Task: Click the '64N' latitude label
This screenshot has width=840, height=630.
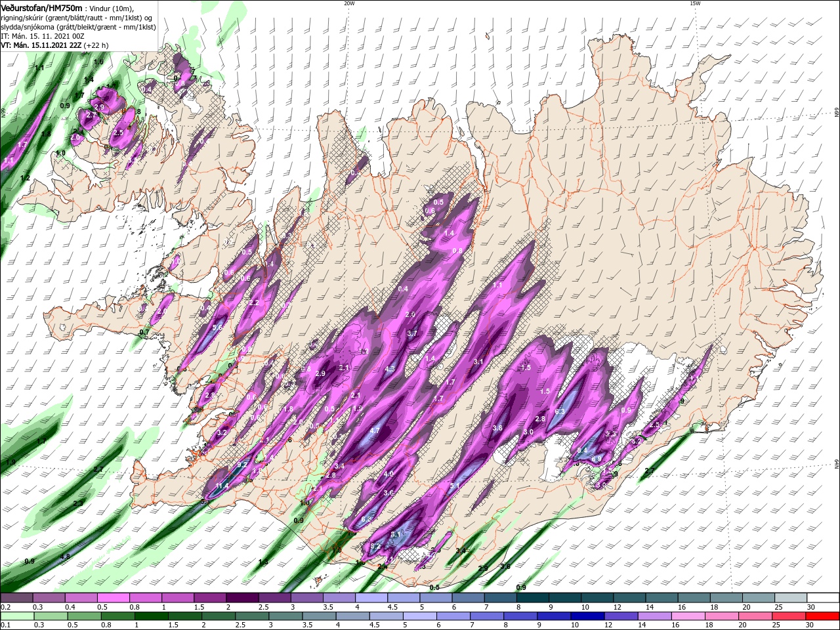Action: pyautogui.click(x=837, y=463)
